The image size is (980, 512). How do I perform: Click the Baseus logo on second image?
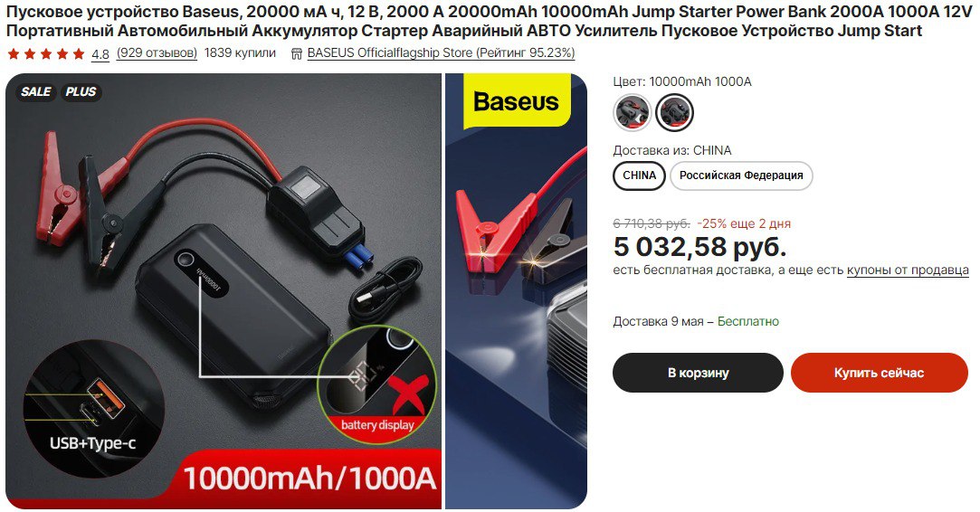click(x=517, y=102)
